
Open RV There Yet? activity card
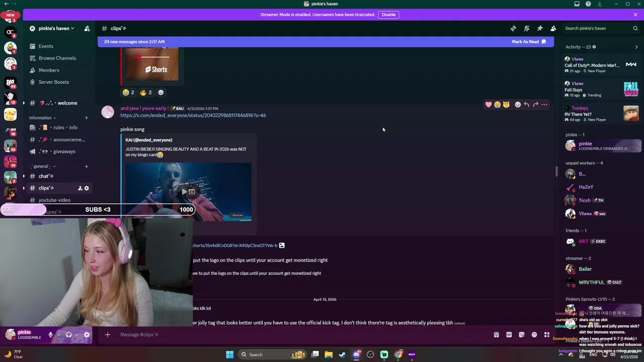[601, 114]
